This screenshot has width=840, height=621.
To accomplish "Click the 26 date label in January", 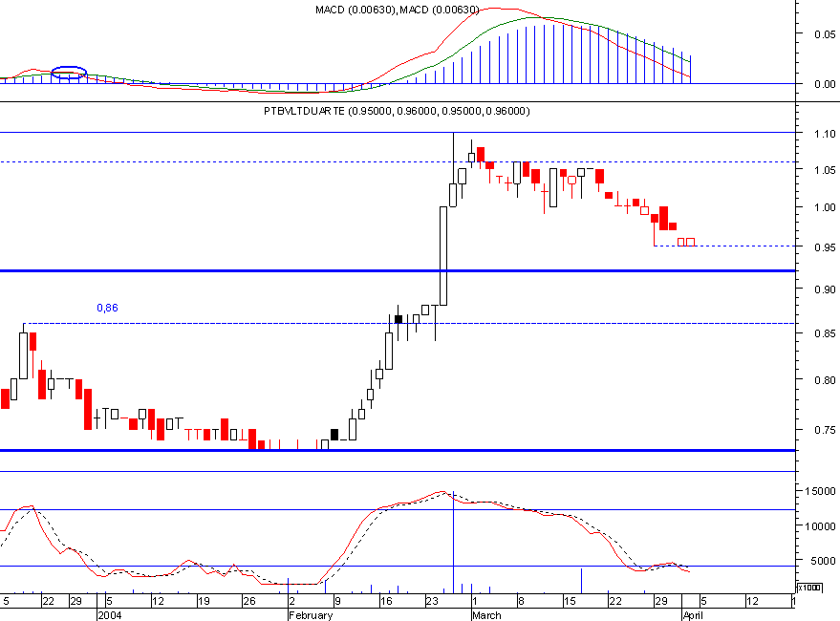I will (249, 601).
